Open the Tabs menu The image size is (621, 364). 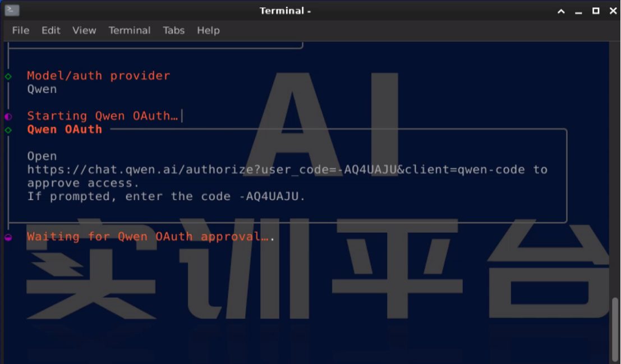tap(173, 30)
